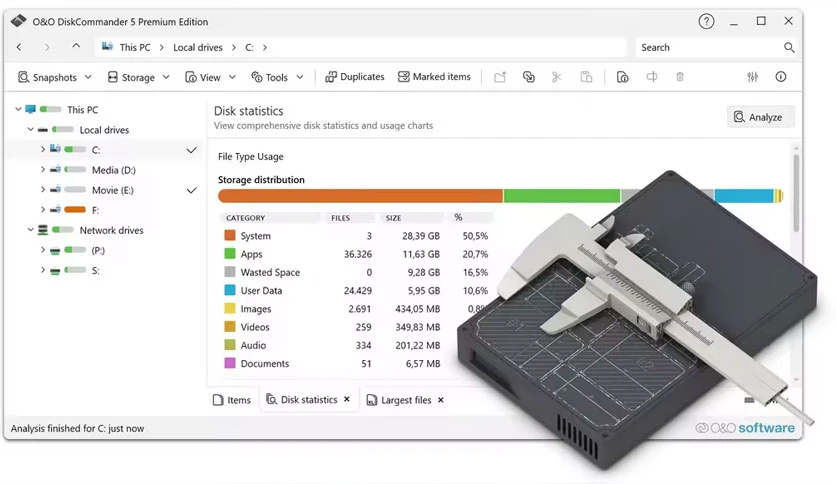Collapse the This PC tree node

(18, 109)
